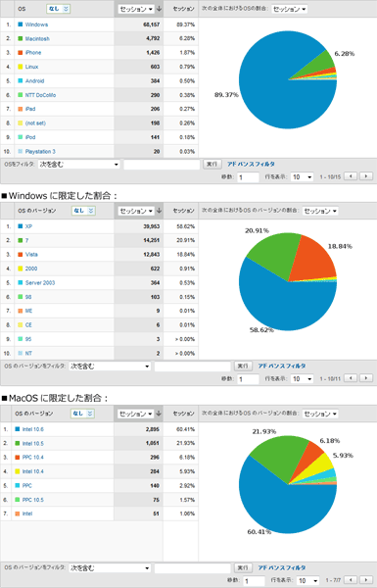Click the 実行 button in Windows version filter
Screen dimensions: 377x588
[x=243, y=366]
